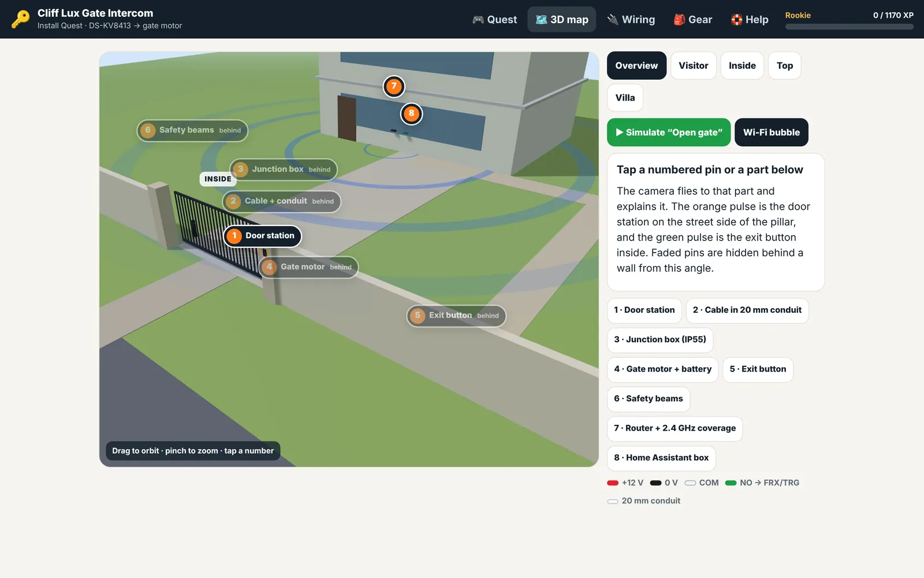Click the INSIDE label on the map
The width and height of the screenshot is (924, 578).
(218, 179)
